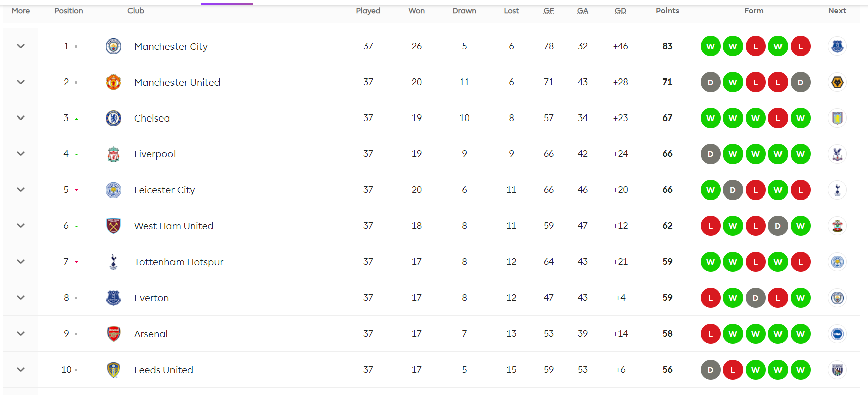Expand the Manchester City row details
The height and width of the screenshot is (395, 868).
coord(21,46)
